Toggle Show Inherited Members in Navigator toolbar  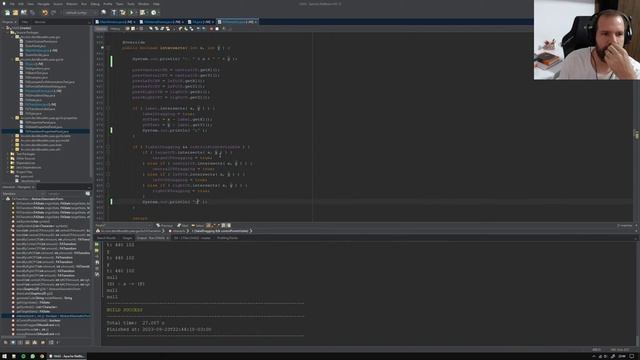point(6,342)
